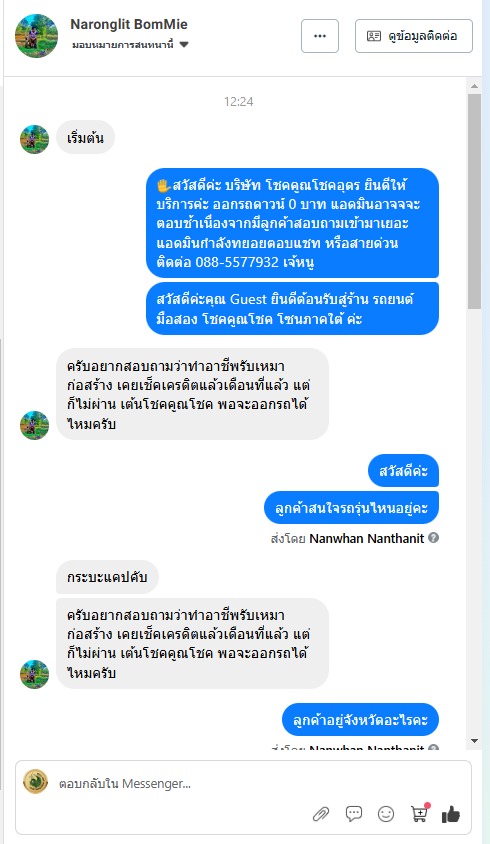Click the shopping cart order icon
The image size is (490, 844).
click(419, 814)
